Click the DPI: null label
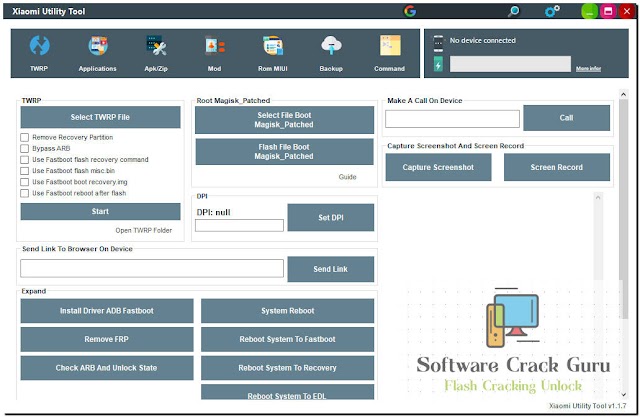 point(213,212)
